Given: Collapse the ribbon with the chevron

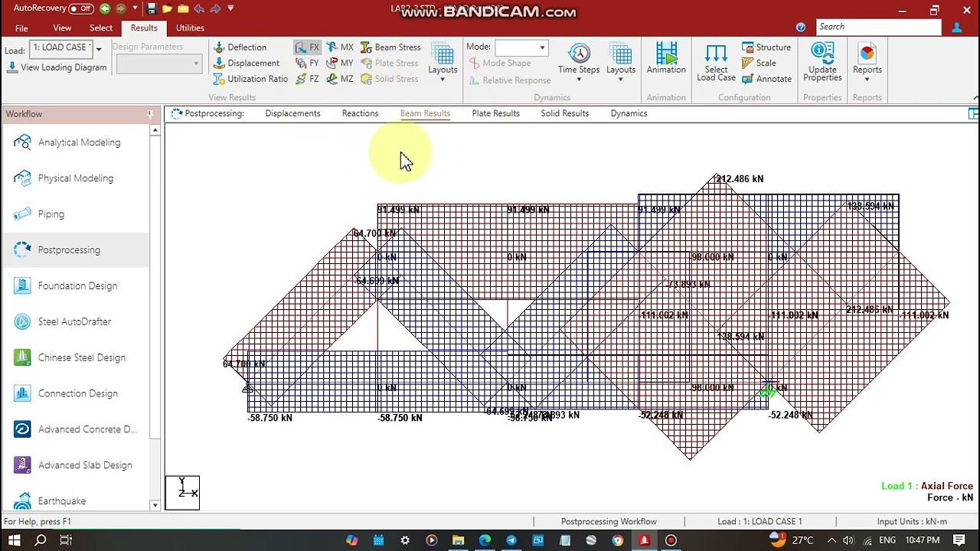Looking at the screenshot, I should point(975,97).
